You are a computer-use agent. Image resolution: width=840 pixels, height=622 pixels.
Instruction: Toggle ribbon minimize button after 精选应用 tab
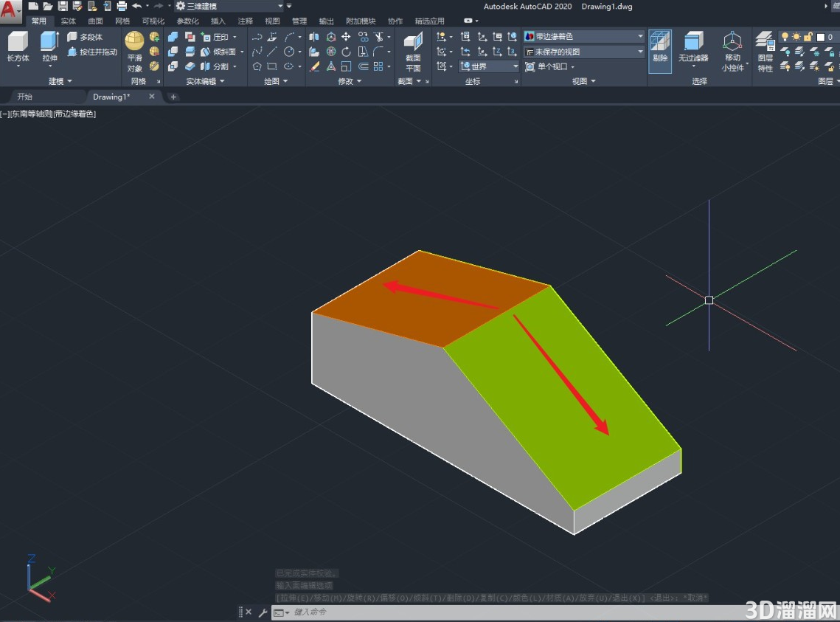(468, 21)
